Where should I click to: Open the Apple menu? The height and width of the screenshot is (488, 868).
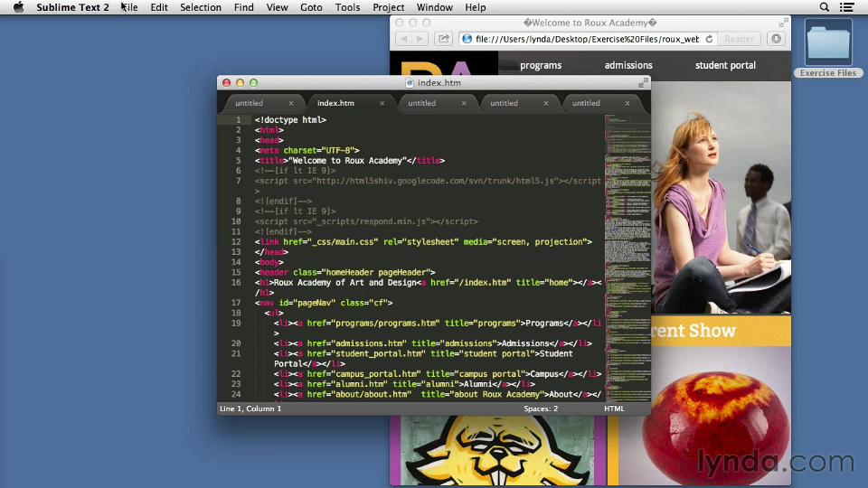point(18,7)
